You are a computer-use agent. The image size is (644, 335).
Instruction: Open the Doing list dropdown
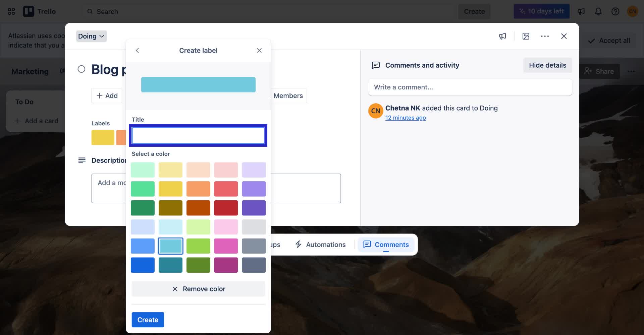91,36
